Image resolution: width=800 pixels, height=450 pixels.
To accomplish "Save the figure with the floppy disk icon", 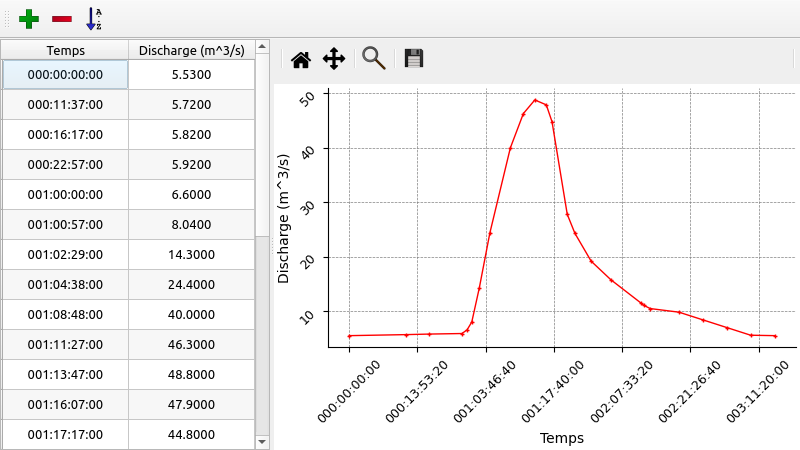I will click(x=414, y=59).
